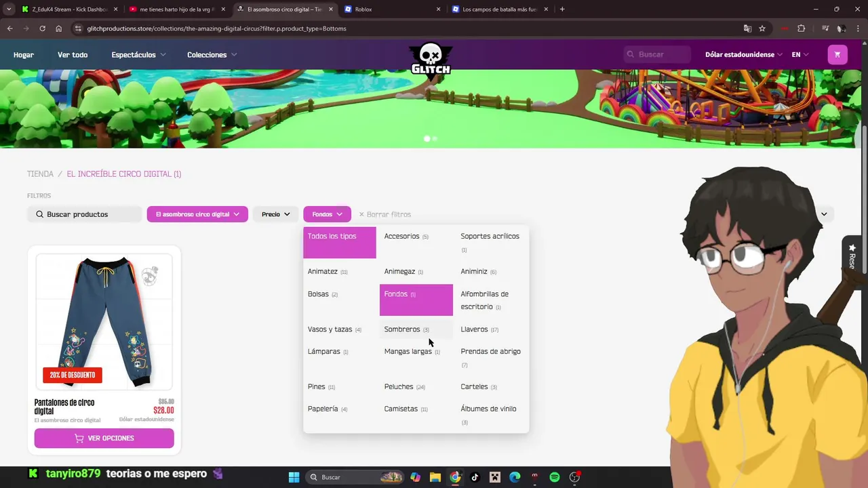Screen dimensions: 868x488
Task: Click the red extension icon in Chrome toolbar
Action: 785,28
